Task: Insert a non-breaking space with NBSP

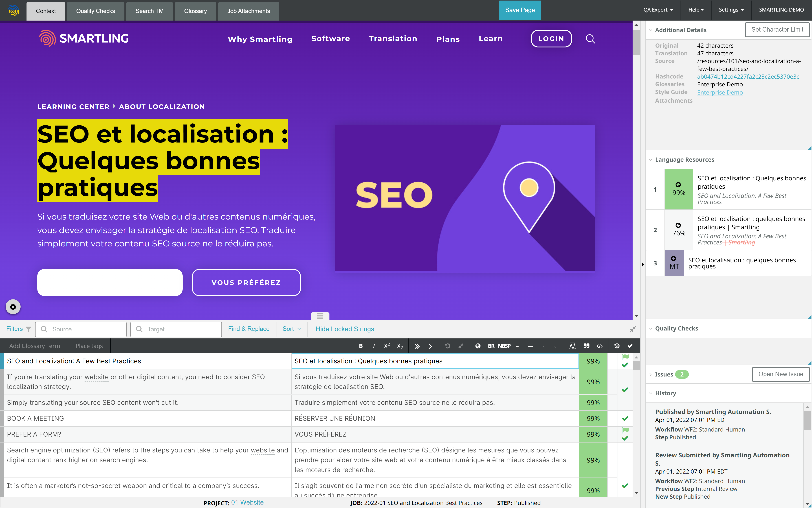Action: 504,346
